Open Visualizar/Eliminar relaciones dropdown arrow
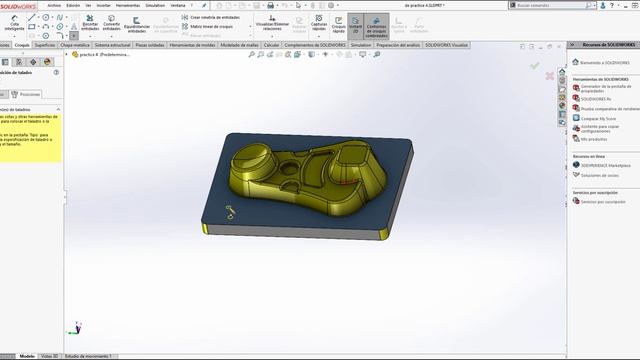 click(x=272, y=36)
